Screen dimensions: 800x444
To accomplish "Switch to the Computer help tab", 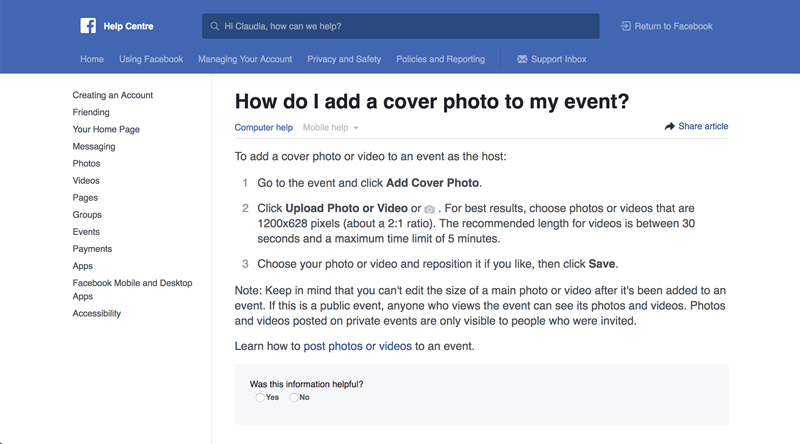I will pyautogui.click(x=263, y=128).
